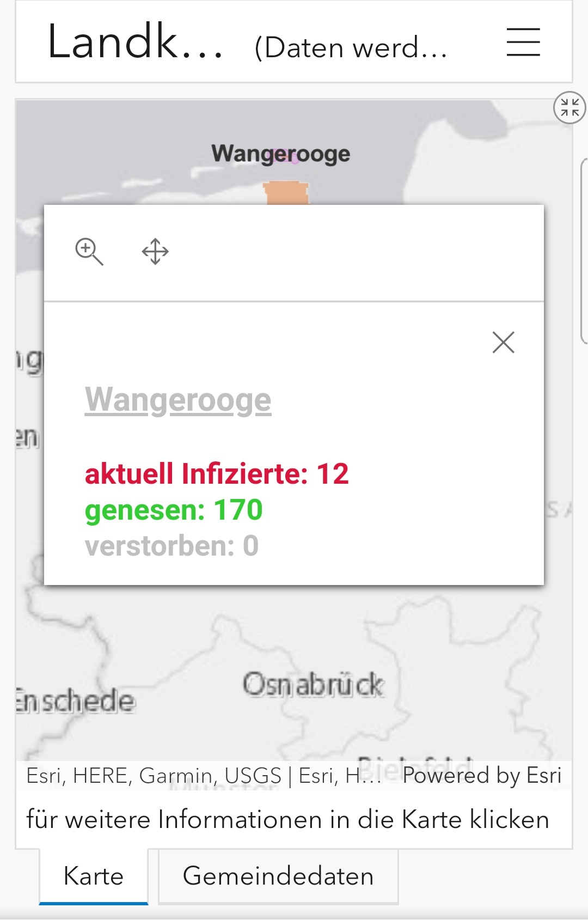Select the Karte tab
The height and width of the screenshot is (920, 588).
click(x=94, y=876)
